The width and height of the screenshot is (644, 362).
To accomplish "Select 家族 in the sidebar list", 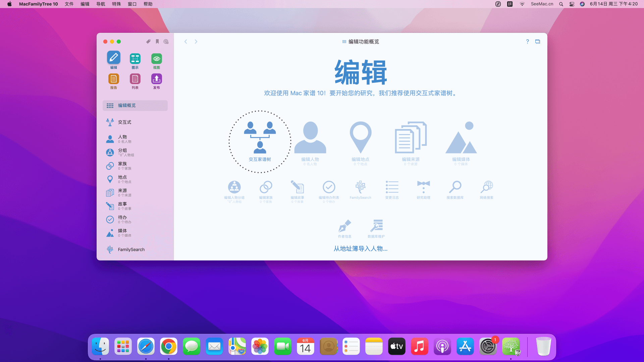I will [x=122, y=166].
